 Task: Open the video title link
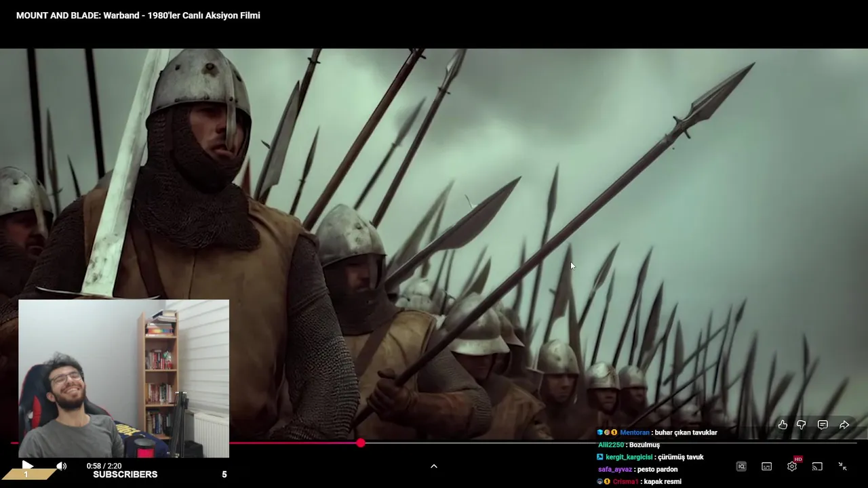138,15
